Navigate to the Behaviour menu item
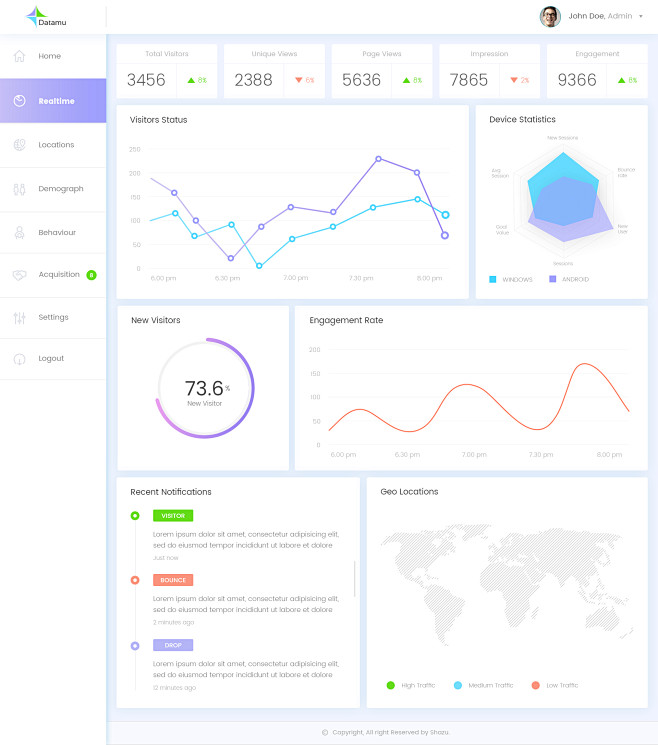The height and width of the screenshot is (745, 658). point(53,232)
